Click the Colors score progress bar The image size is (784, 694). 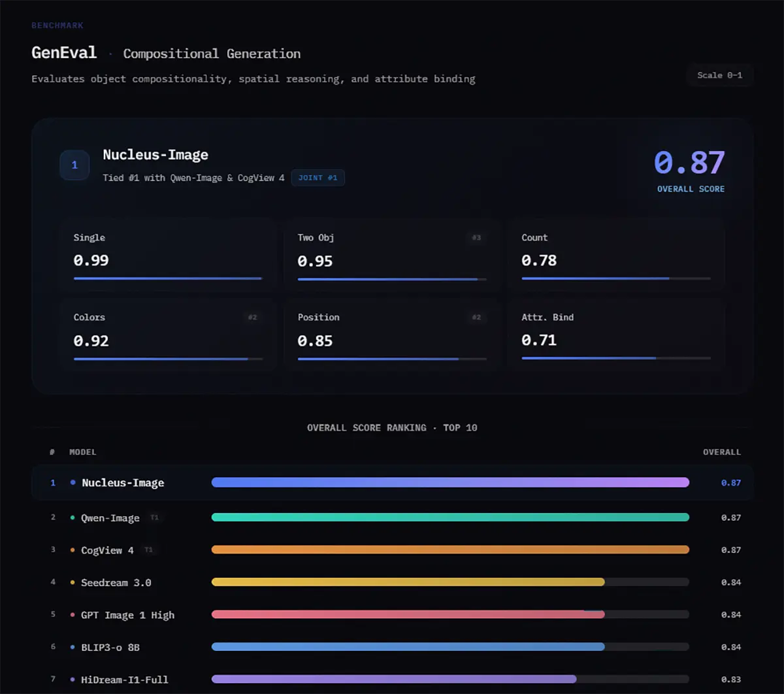click(x=168, y=359)
